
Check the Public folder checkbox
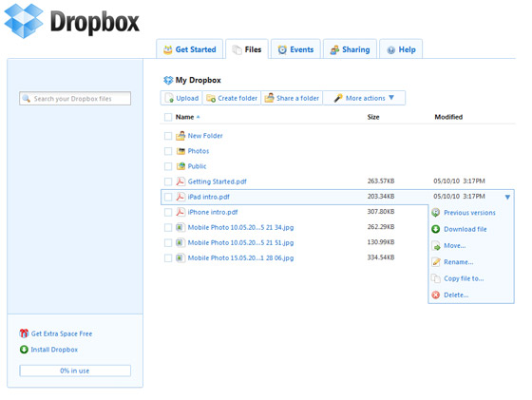tap(168, 166)
